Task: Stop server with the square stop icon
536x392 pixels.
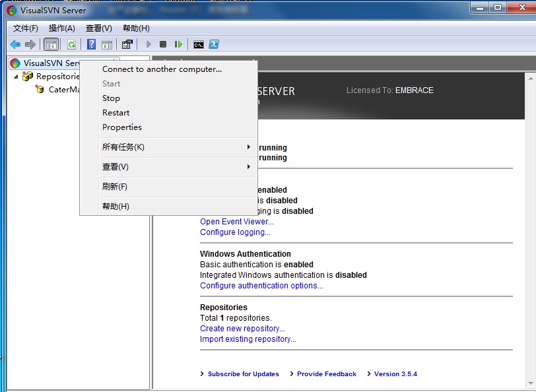Action: tap(163, 44)
